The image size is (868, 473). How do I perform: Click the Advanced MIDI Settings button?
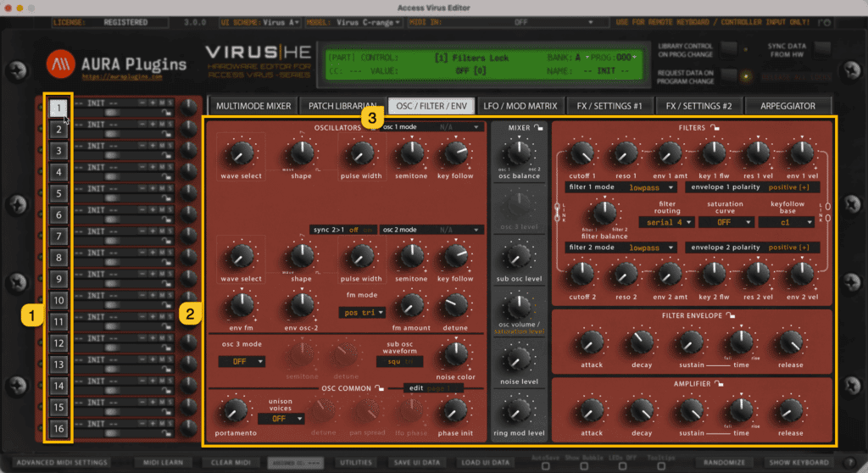[62, 463]
